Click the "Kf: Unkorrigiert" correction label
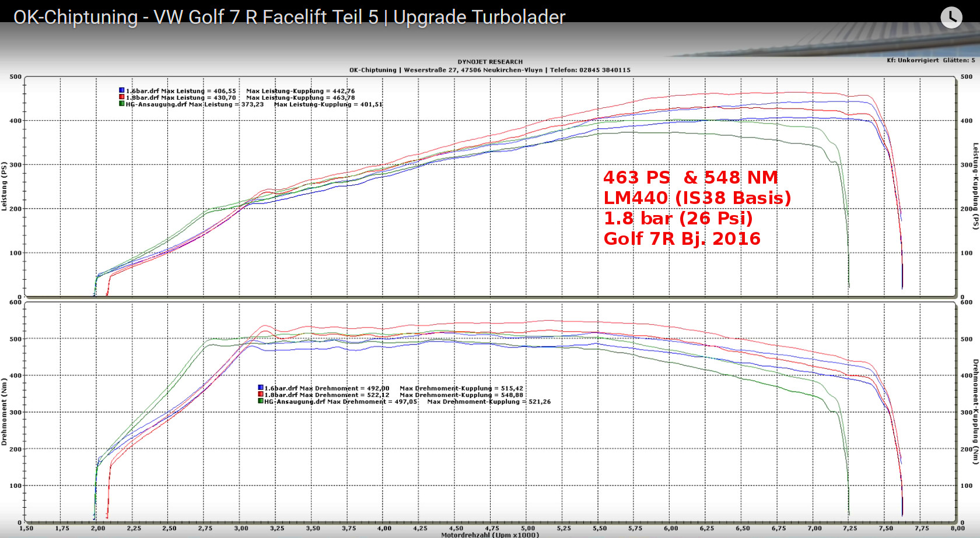The image size is (980, 538). [913, 60]
